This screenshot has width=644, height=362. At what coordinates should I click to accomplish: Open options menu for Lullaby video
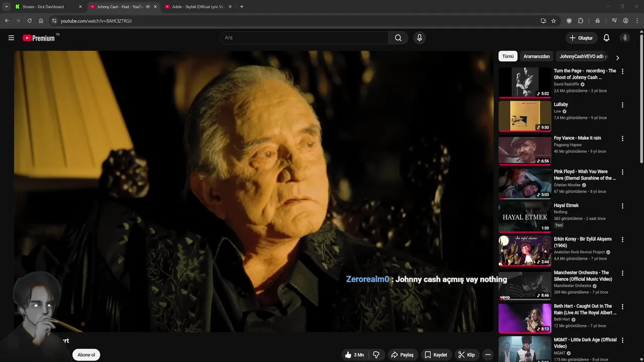(x=622, y=105)
